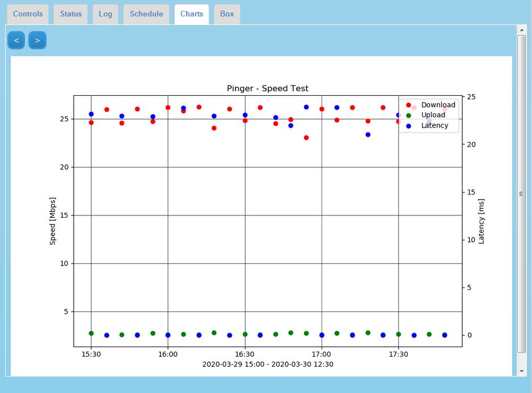Click the scrollbar down arrow
The image size is (532, 393).
tap(522, 371)
